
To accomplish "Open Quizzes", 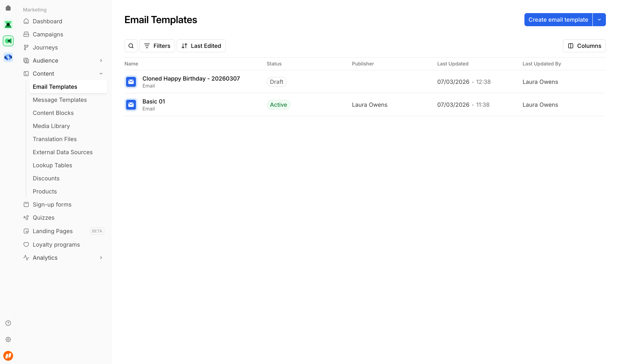I will point(44,218).
